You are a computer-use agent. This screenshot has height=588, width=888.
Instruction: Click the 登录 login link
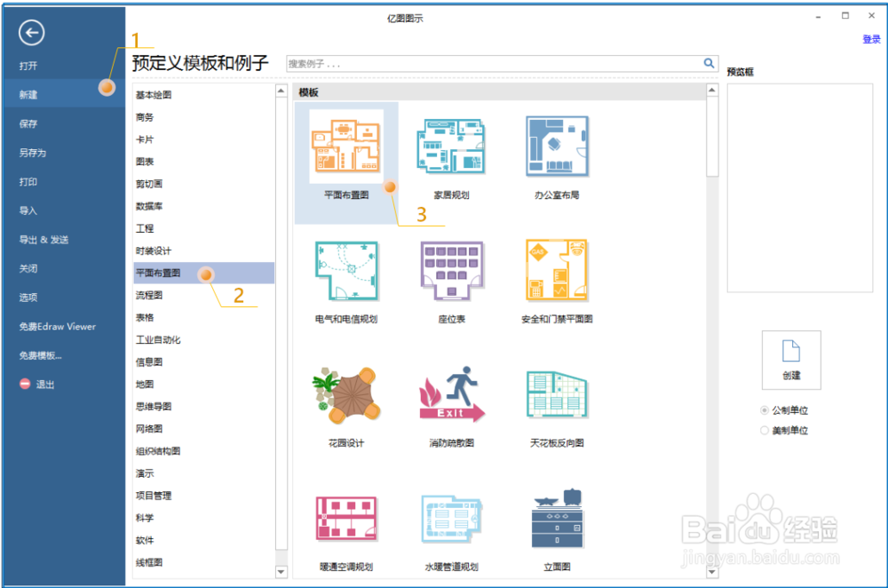point(872,39)
